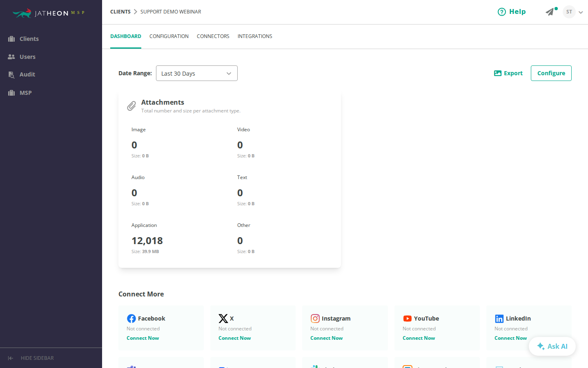The height and width of the screenshot is (368, 588).
Task: Click the LinkedIn logo icon
Action: tap(499, 319)
